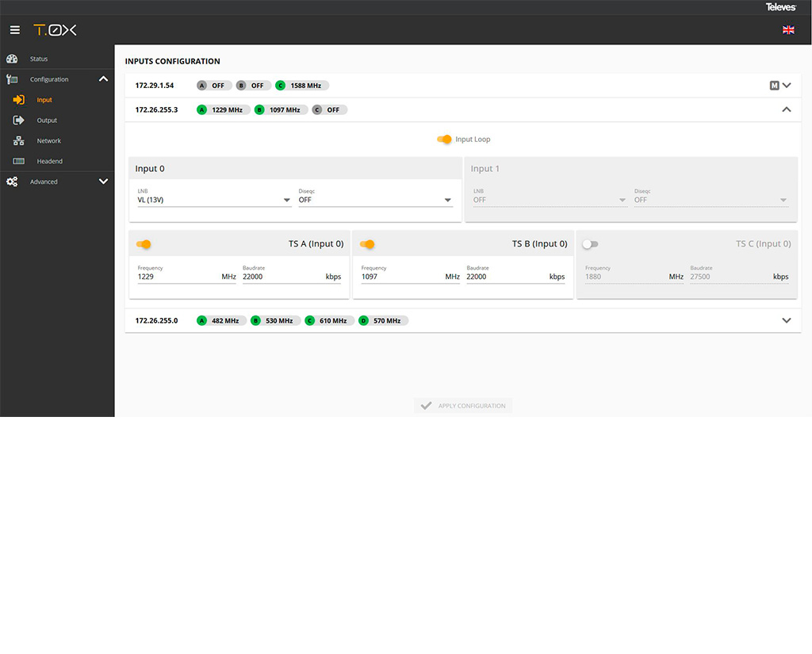This screenshot has width=812, height=654.
Task: Collapse the Configuration menu section
Action: [x=103, y=79]
